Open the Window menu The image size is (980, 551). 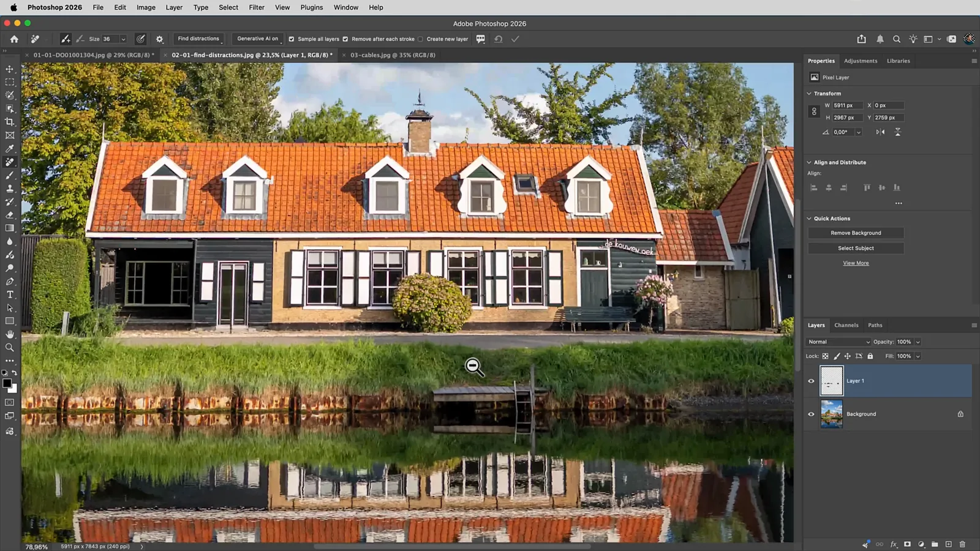tap(346, 7)
